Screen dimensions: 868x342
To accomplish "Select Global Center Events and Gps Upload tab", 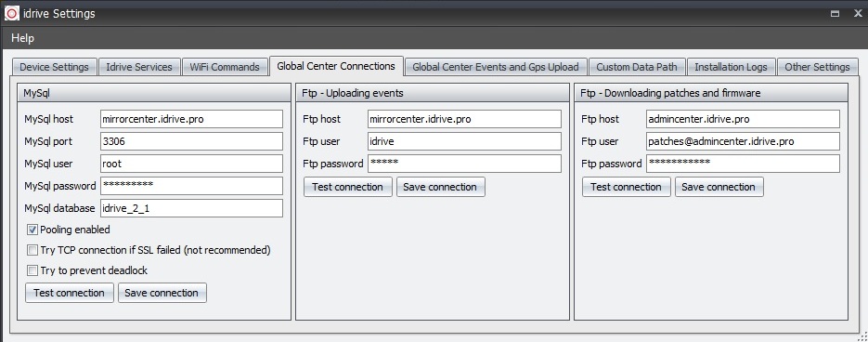I will (x=496, y=67).
